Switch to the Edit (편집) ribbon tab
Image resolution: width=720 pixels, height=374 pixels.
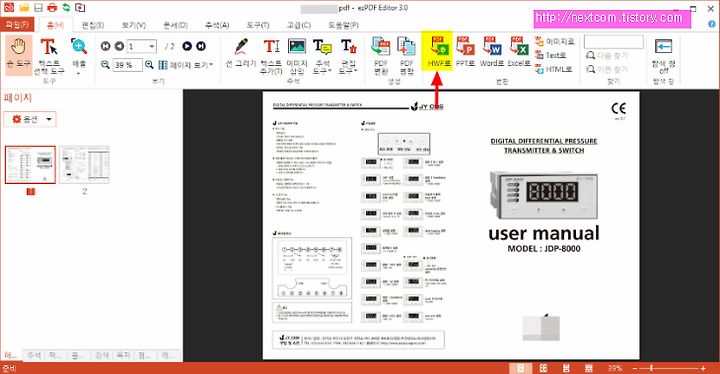[93, 25]
